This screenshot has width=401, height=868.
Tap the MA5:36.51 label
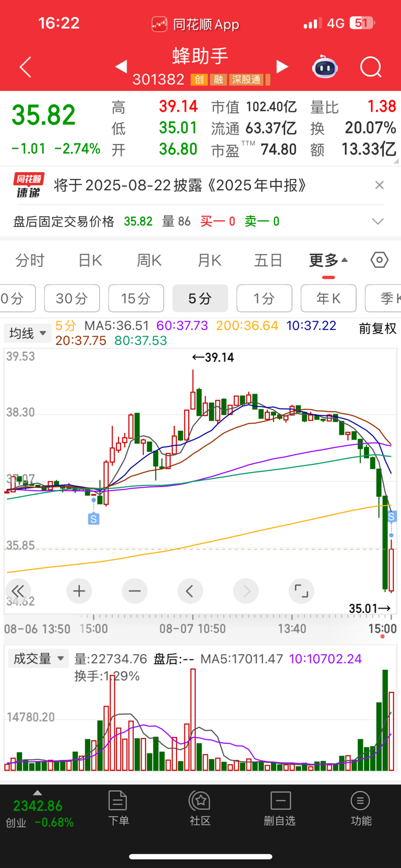[x=117, y=326]
